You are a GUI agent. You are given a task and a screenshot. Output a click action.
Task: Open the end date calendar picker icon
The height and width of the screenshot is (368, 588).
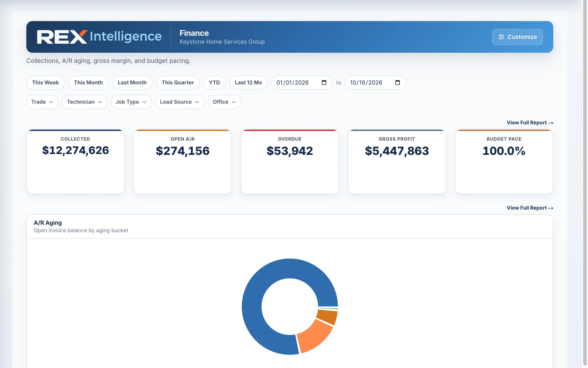coord(397,82)
